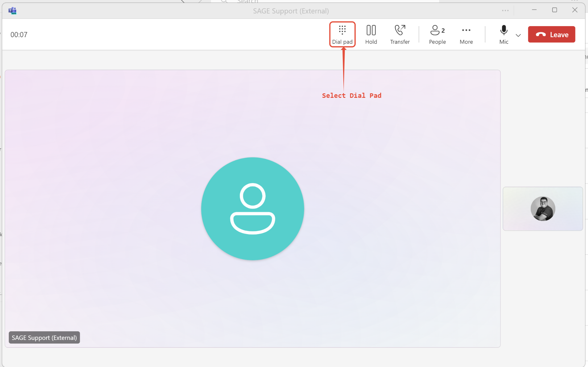Image resolution: width=588 pixels, height=367 pixels.
Task: Open title bar ellipsis options
Action: coord(505,11)
